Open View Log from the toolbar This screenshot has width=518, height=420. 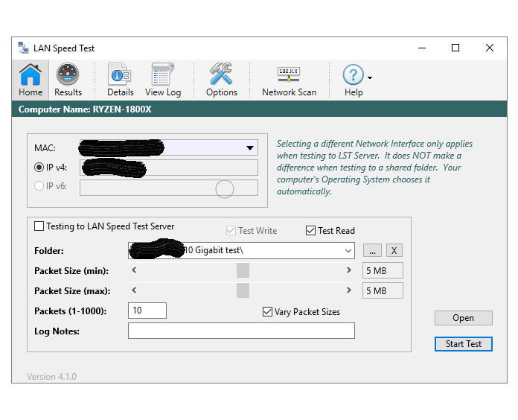tap(163, 80)
